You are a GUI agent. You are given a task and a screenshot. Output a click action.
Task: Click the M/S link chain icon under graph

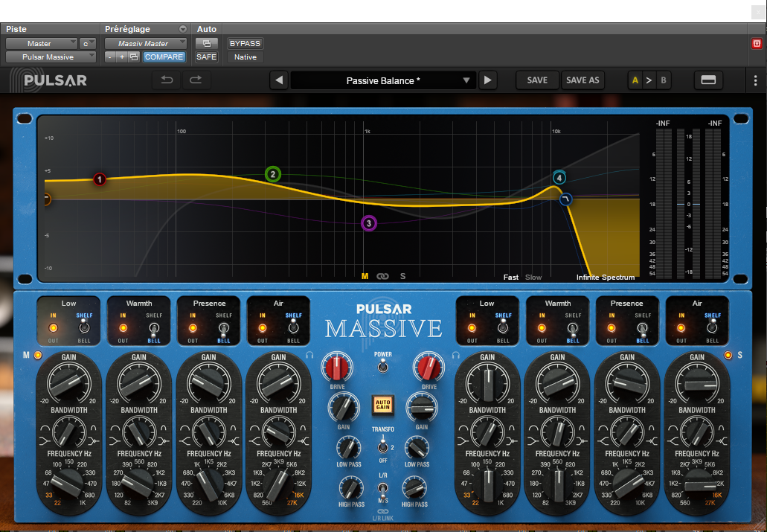(x=382, y=277)
